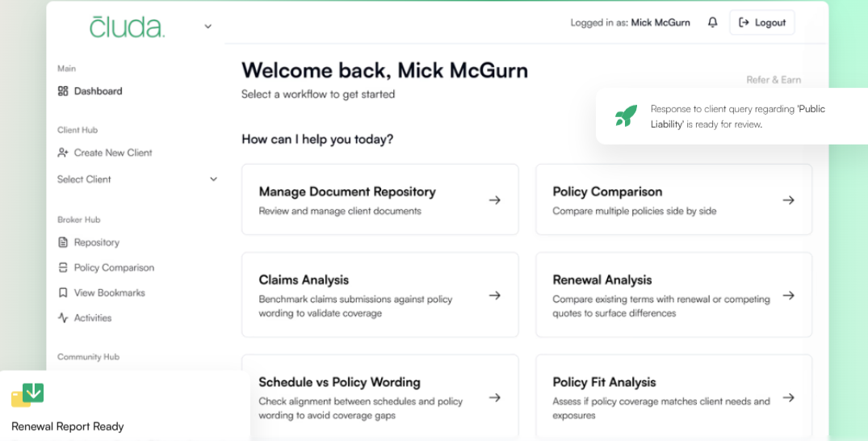Click the Activities pulse icon
868x441 pixels.
(63, 317)
